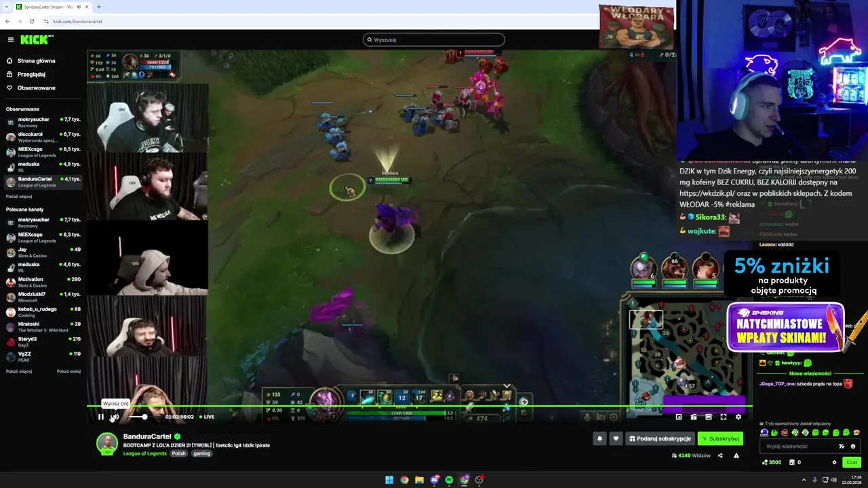
Task: Follow channel with heart button
Action: (x=616, y=439)
